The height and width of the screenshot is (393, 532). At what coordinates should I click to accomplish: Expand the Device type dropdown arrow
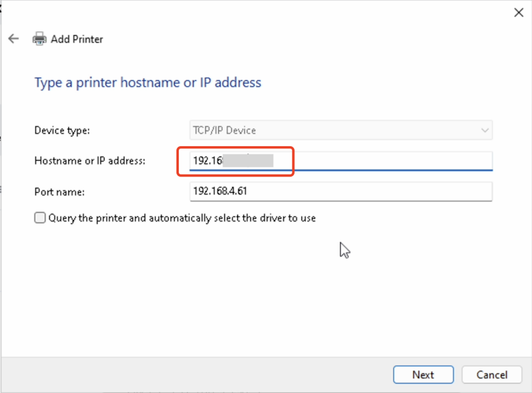tap(485, 130)
